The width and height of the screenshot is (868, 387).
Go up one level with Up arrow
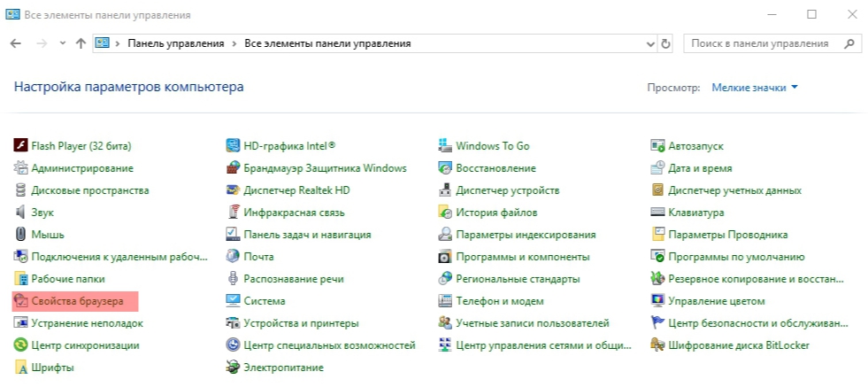[x=81, y=43]
